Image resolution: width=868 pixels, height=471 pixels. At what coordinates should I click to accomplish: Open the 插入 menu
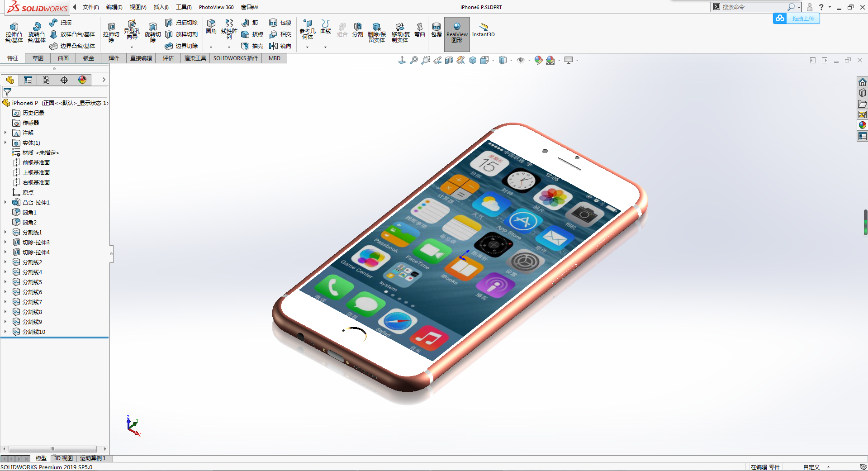(161, 7)
